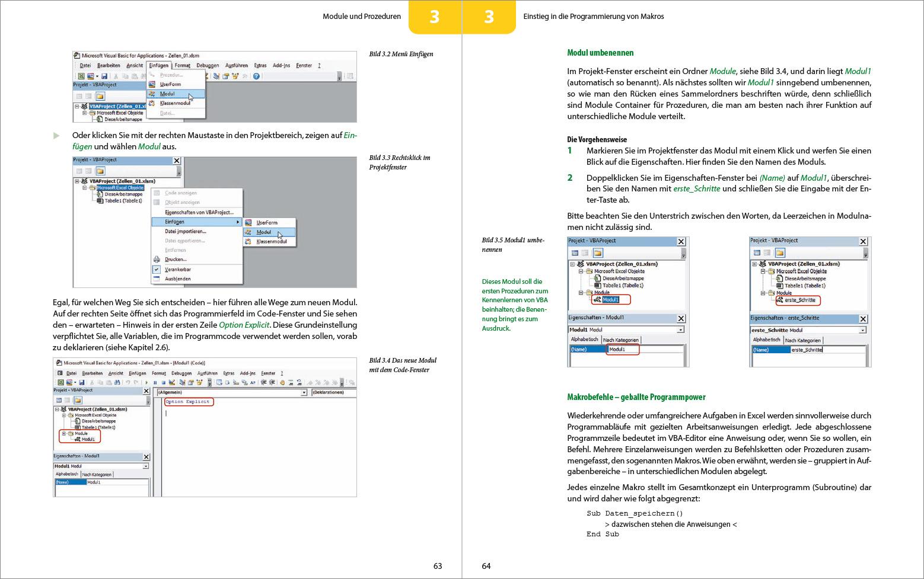This screenshot has height=579, width=924.
Task: Click UserForm icon in Bild 3.2 Einfügen menu
Action: click(x=152, y=84)
